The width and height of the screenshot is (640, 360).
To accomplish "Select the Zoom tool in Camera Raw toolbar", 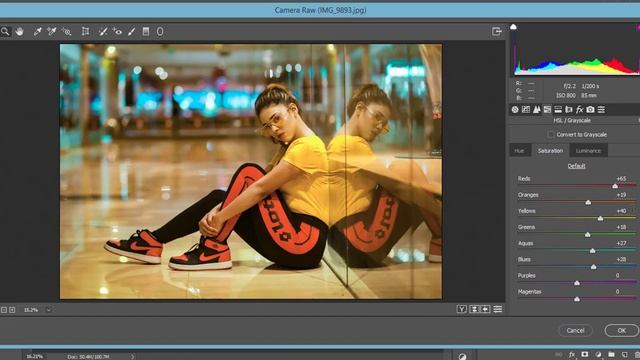I will tap(5, 31).
